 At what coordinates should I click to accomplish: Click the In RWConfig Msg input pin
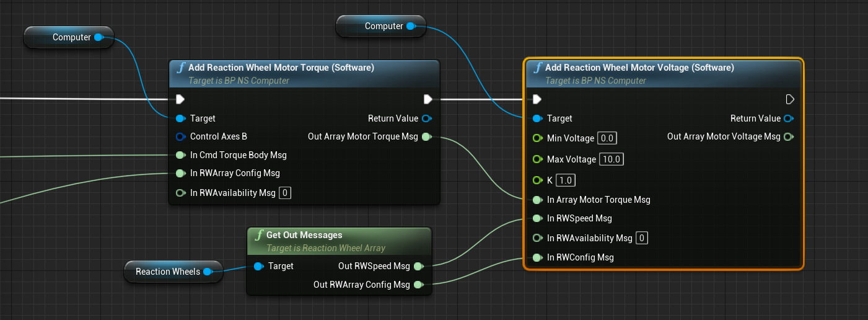(537, 257)
